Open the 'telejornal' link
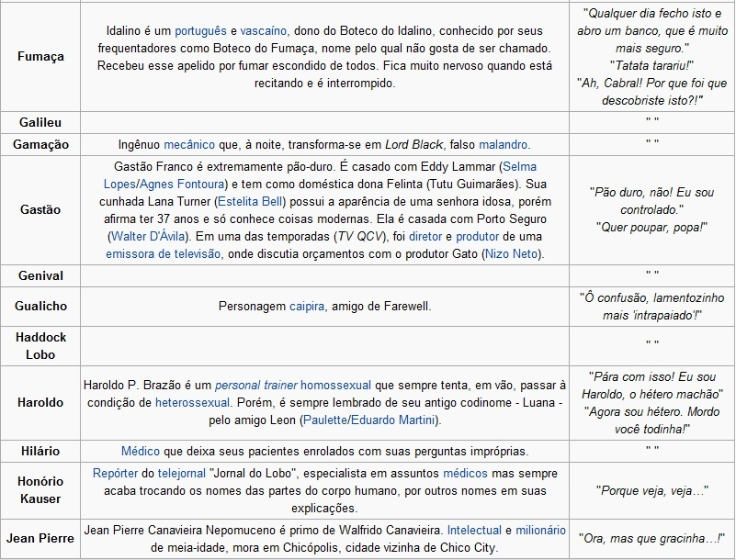The width and height of the screenshot is (736, 560). pos(182,473)
